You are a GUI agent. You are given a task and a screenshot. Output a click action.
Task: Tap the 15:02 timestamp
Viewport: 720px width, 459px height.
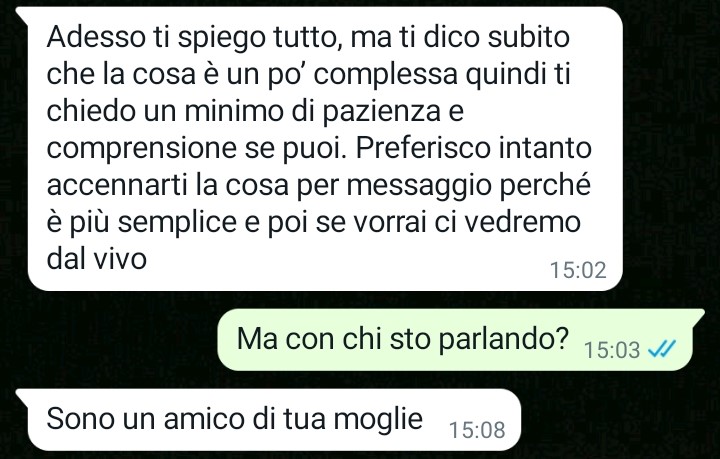(x=578, y=270)
